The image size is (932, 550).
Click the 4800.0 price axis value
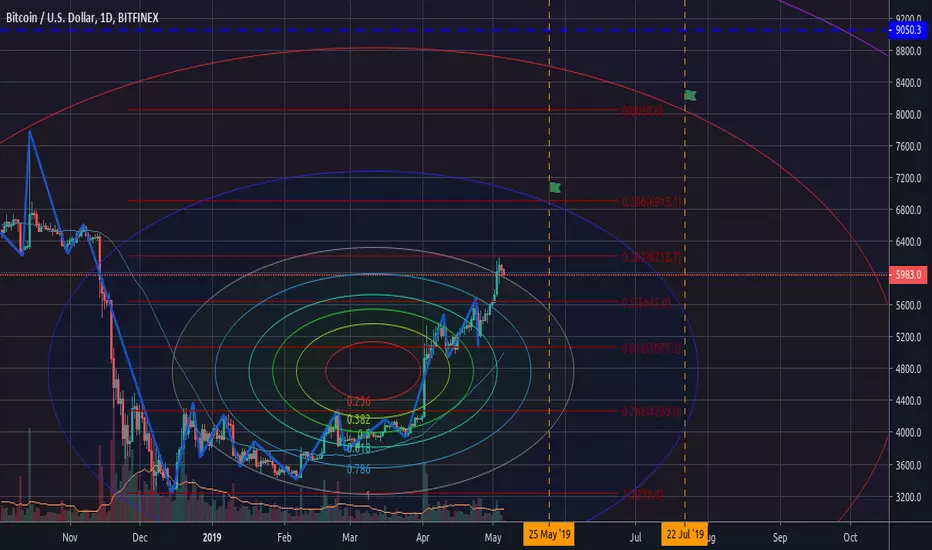[908, 369]
